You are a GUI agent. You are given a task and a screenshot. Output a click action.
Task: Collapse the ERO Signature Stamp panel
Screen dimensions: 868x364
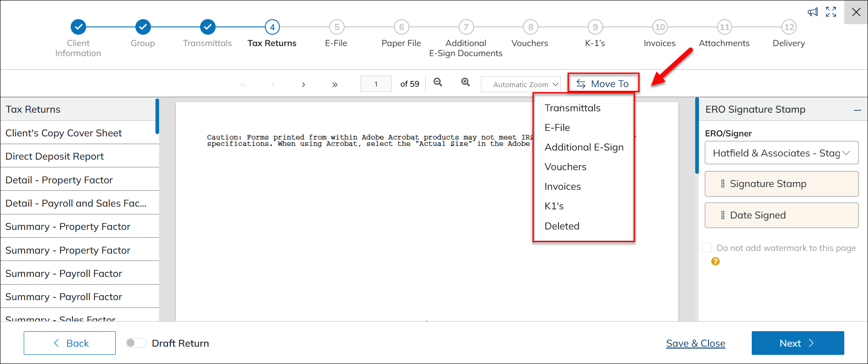(857, 110)
